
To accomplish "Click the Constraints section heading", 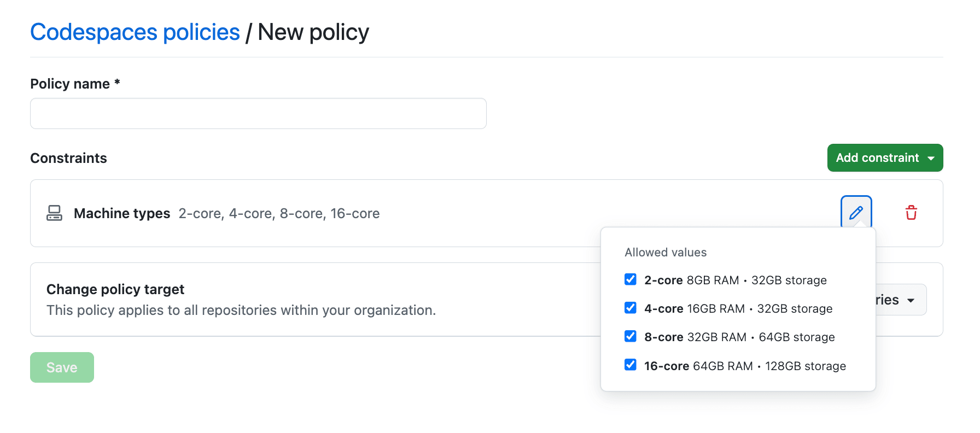I will pyautogui.click(x=68, y=158).
